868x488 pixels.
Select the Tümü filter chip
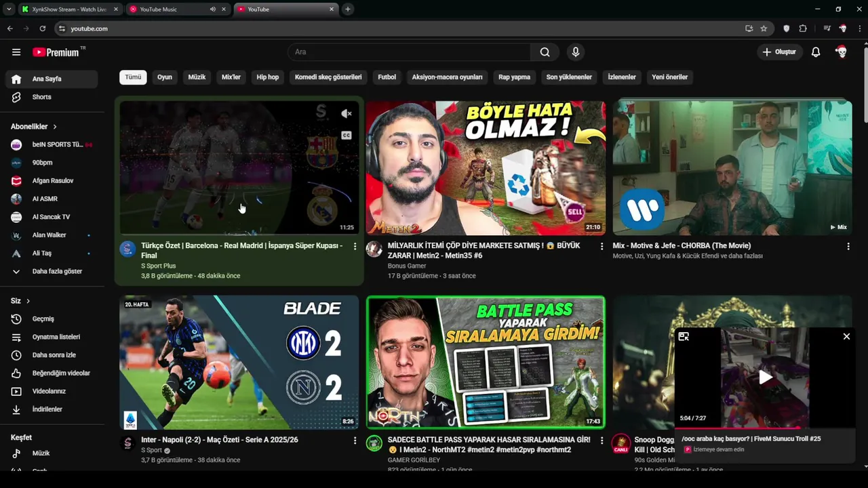(133, 77)
